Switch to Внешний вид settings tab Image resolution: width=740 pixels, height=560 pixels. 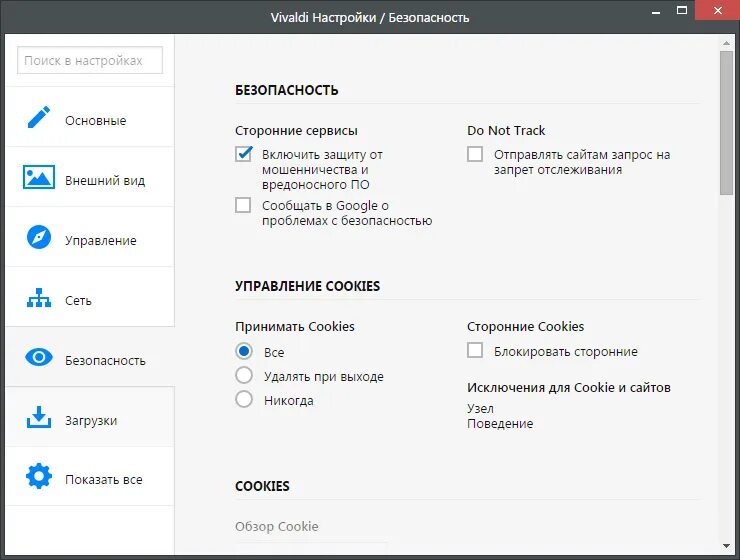[90, 177]
